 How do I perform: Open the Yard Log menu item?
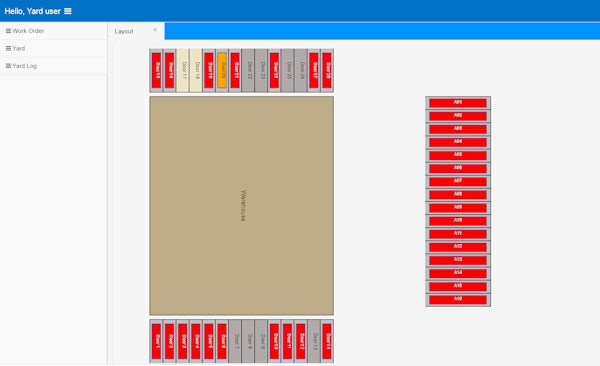54,66
